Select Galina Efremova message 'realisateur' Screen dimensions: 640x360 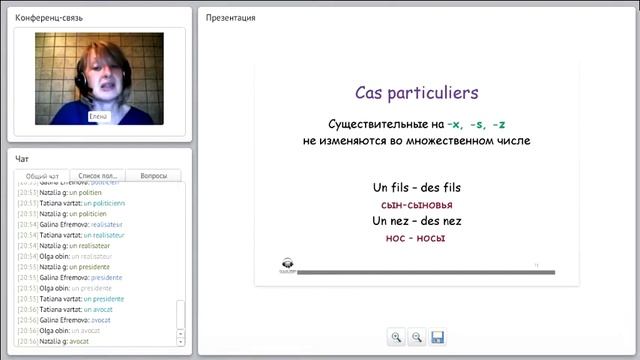pos(70,224)
